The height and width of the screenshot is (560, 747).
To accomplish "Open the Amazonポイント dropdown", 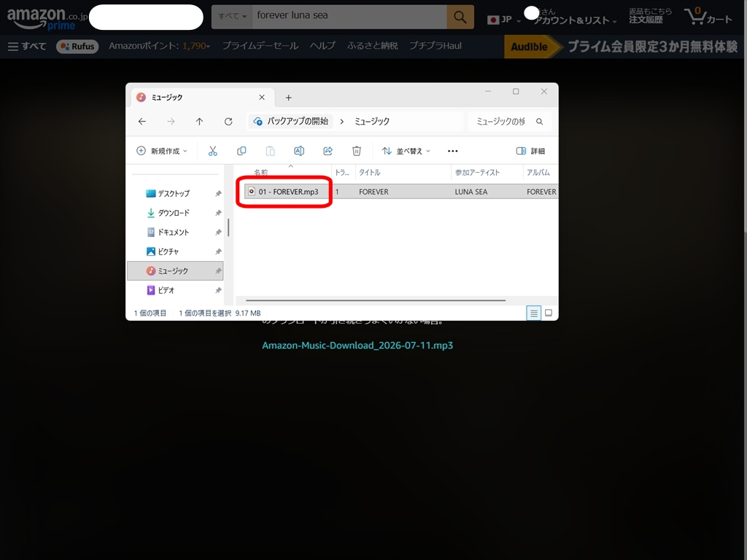I will (x=159, y=46).
